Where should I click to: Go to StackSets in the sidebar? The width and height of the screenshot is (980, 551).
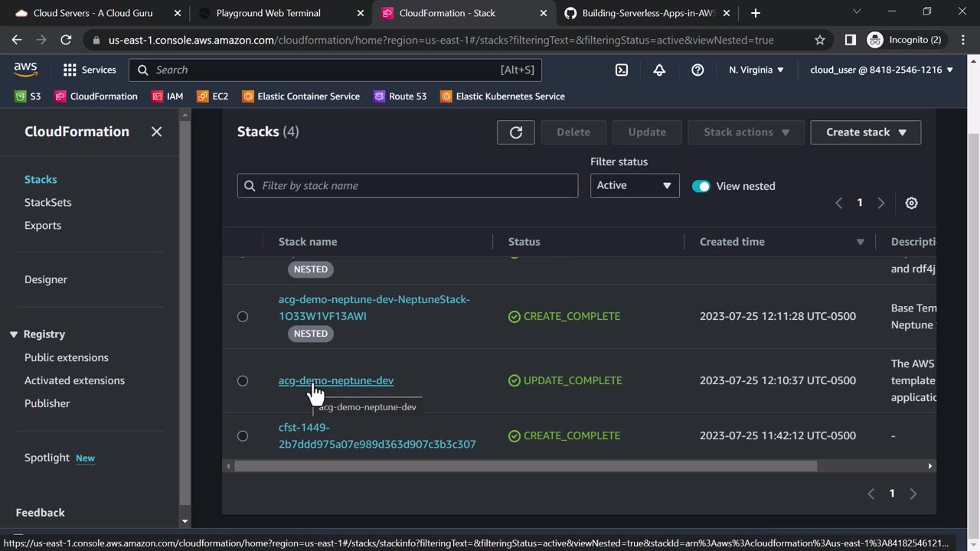[x=47, y=202]
